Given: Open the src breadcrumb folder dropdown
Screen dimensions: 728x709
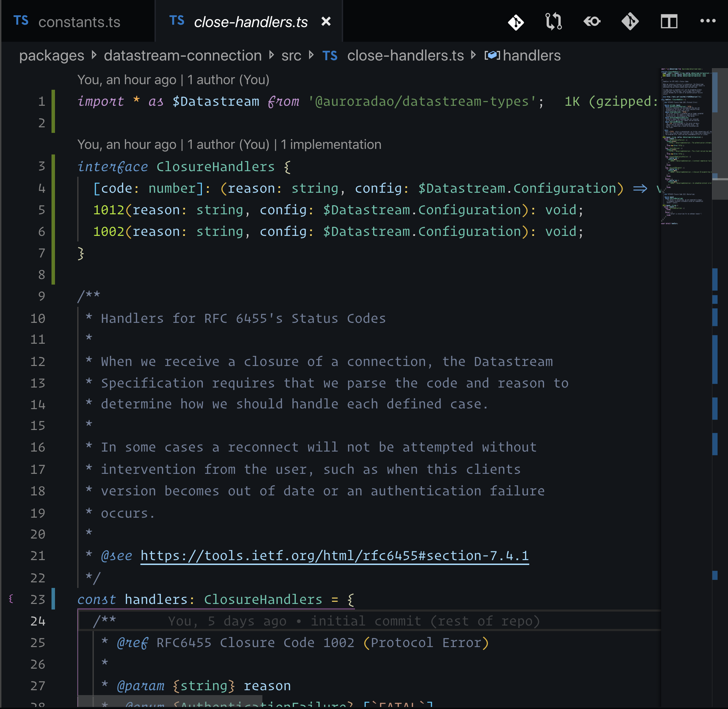Looking at the screenshot, I should (291, 55).
